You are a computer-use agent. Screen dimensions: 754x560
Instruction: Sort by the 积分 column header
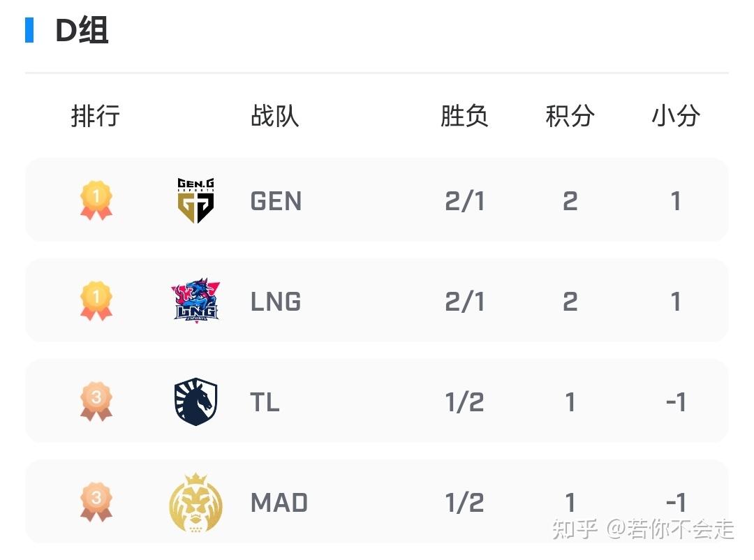pos(570,116)
